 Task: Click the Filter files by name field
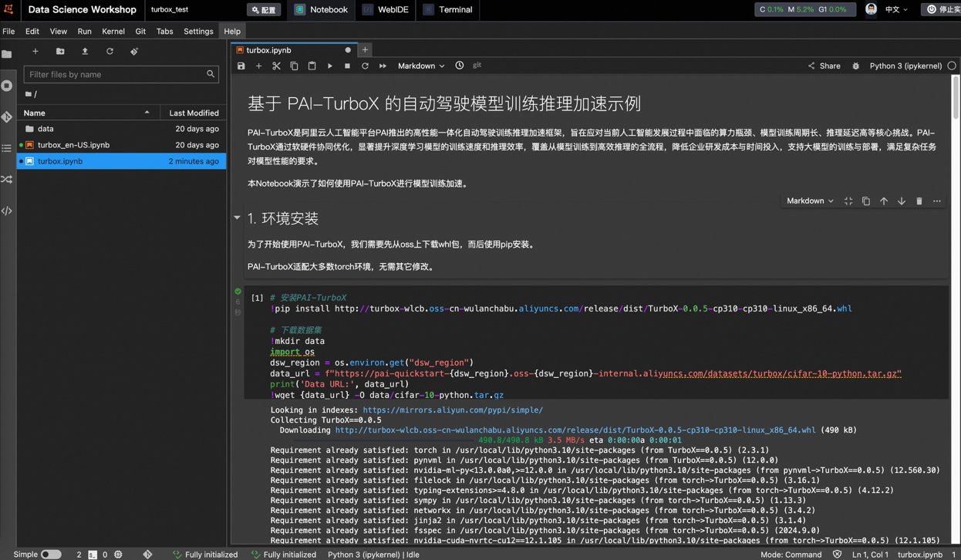pos(116,75)
